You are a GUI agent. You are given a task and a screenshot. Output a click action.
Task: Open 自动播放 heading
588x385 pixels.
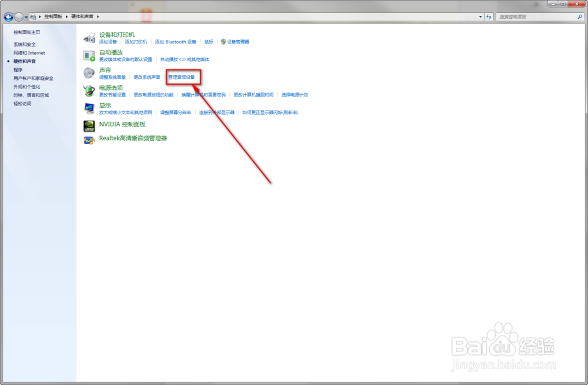(x=111, y=52)
